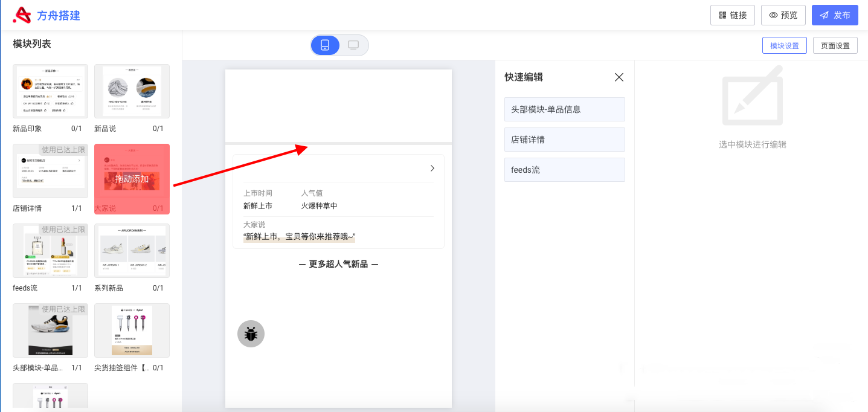Toggle preview to mobile device view

click(x=324, y=45)
